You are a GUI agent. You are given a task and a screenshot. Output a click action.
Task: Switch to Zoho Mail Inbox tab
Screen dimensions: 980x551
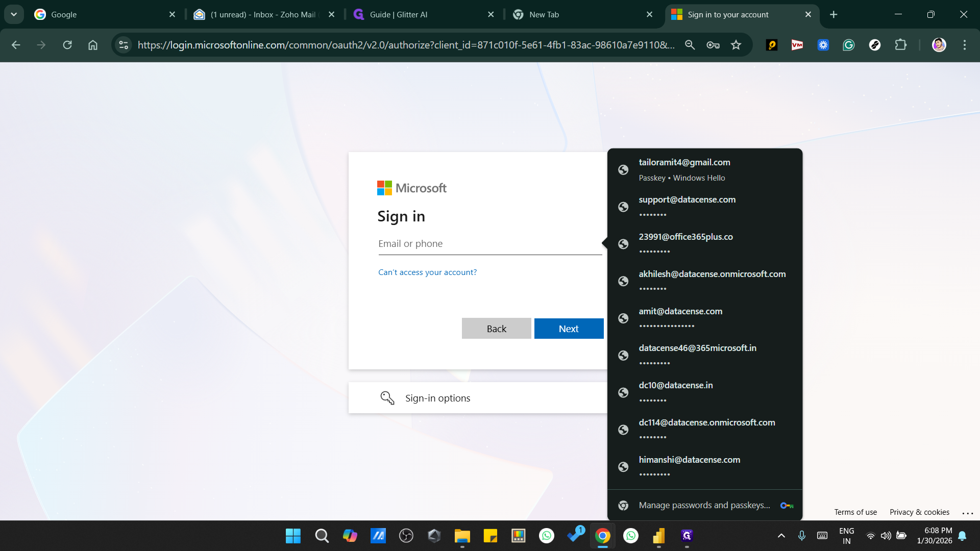[x=260, y=14]
